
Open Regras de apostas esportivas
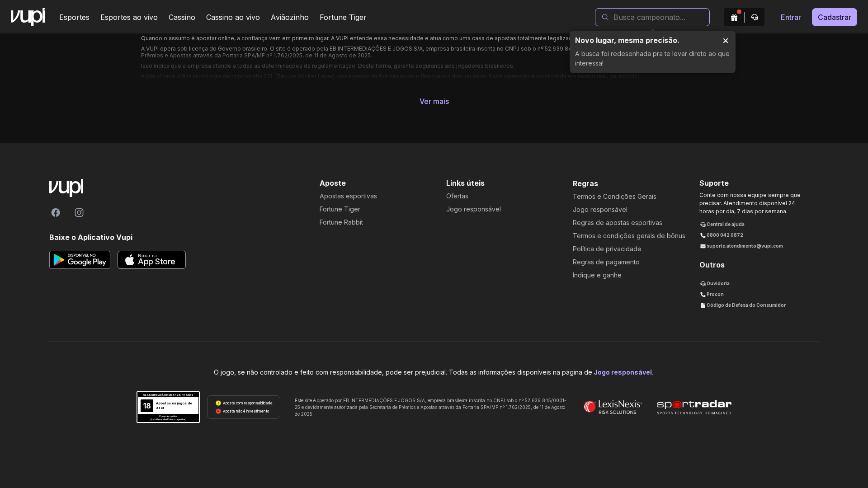point(618,223)
